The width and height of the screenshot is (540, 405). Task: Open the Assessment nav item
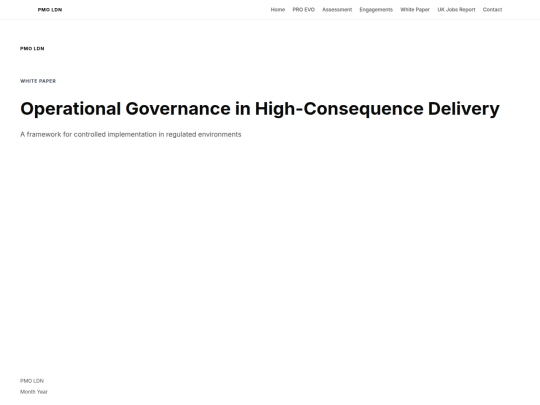(x=337, y=10)
